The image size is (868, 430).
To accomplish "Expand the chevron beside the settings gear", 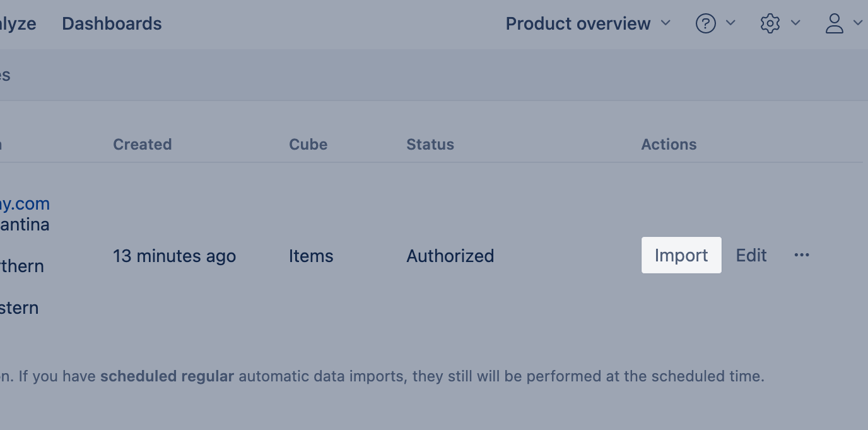I will click(x=795, y=23).
